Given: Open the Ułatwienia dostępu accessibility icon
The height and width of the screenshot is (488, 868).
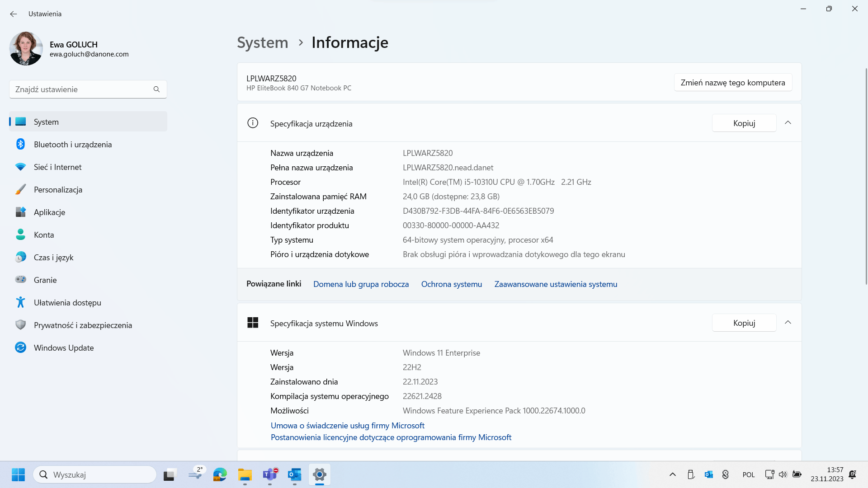Looking at the screenshot, I should pyautogui.click(x=20, y=302).
